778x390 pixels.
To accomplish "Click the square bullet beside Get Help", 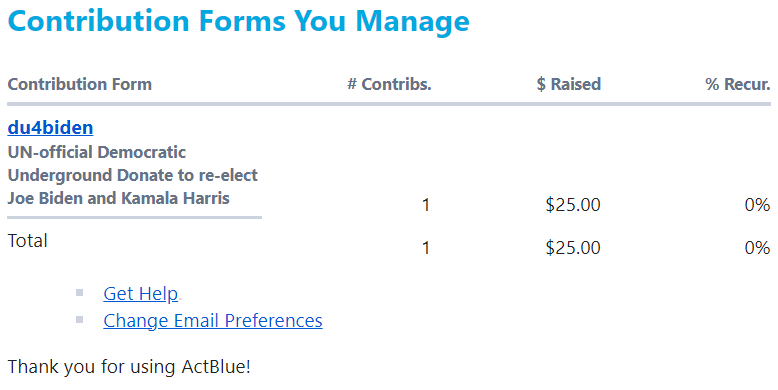I will point(79,293).
